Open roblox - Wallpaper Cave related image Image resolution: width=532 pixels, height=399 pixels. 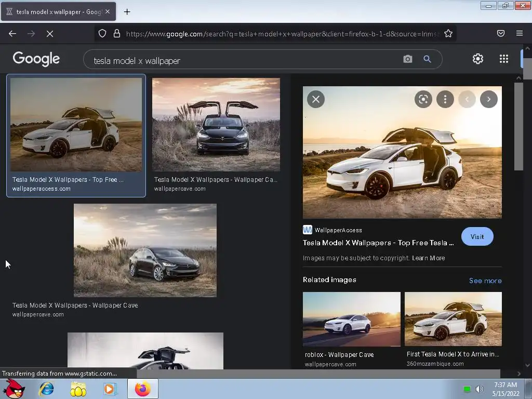352,319
